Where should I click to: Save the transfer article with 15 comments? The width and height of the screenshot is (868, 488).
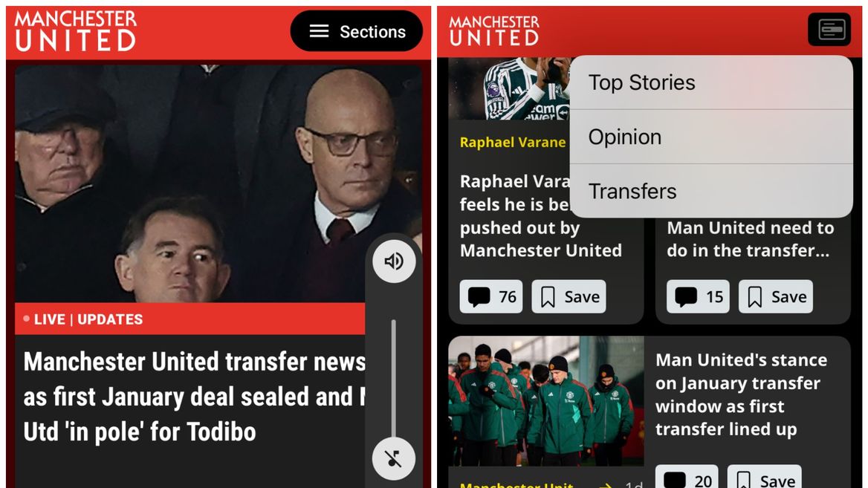776,296
